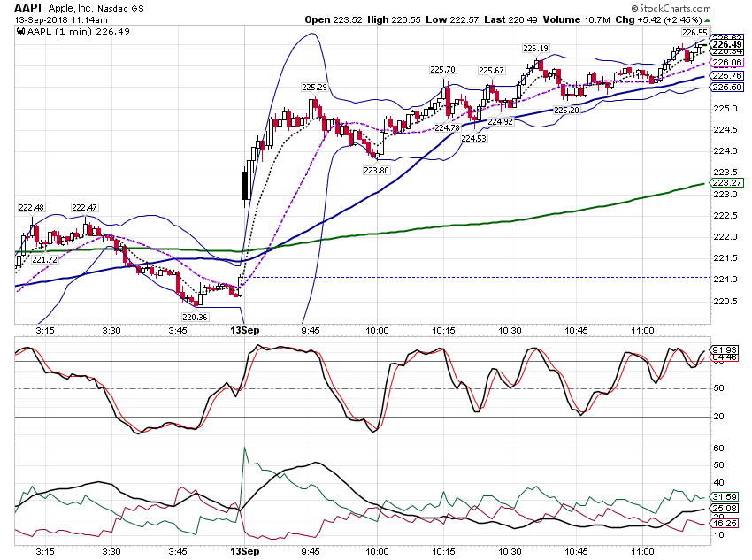The width and height of the screenshot is (752, 560).
Task: Click the AAPL ticker symbol title
Action: (x=29, y=8)
